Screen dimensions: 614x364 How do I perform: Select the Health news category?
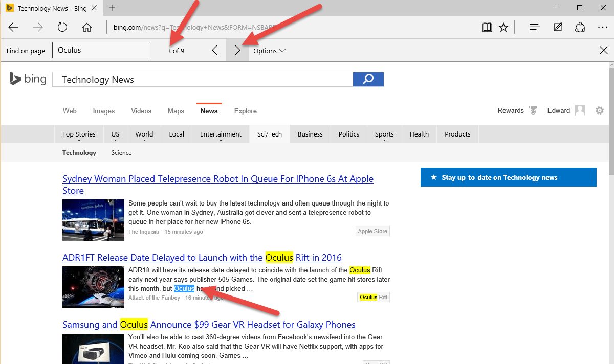(x=419, y=134)
